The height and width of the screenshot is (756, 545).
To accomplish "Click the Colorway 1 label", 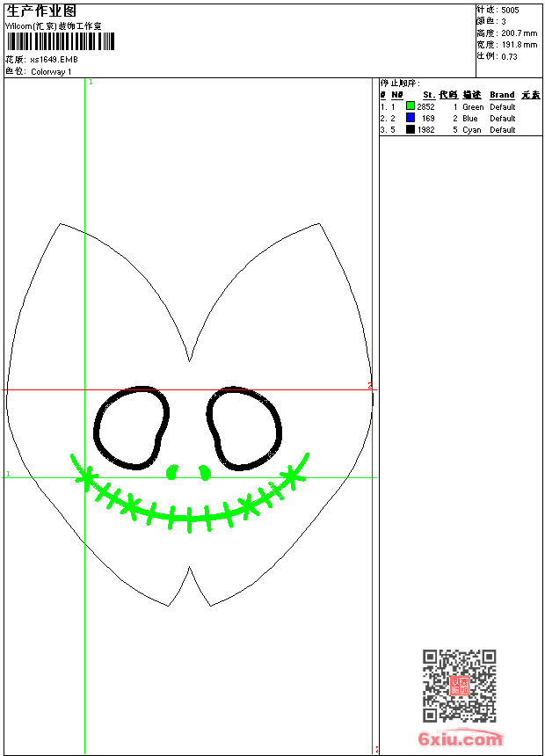I will coord(52,71).
